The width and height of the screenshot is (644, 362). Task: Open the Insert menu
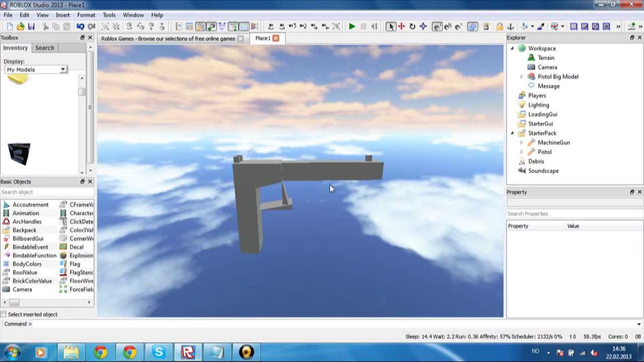tap(63, 15)
